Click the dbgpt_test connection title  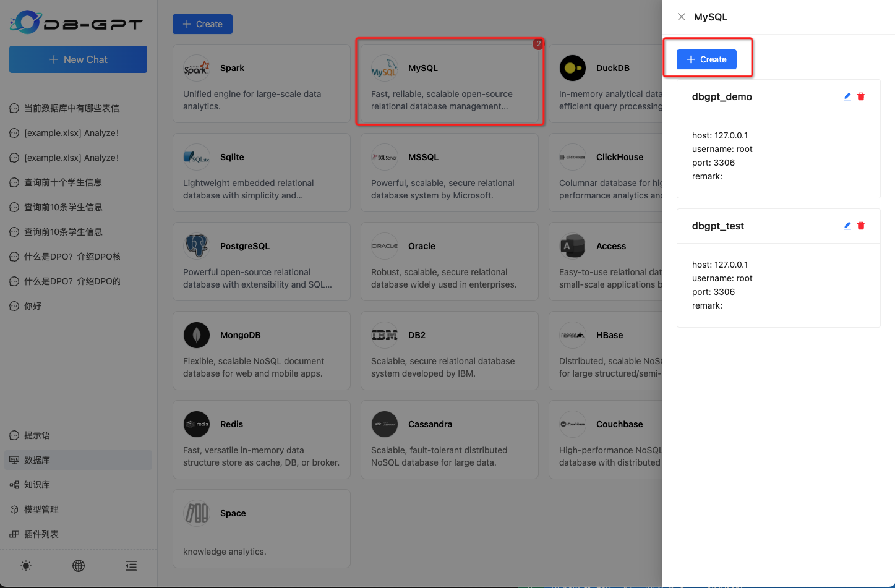[x=717, y=226]
